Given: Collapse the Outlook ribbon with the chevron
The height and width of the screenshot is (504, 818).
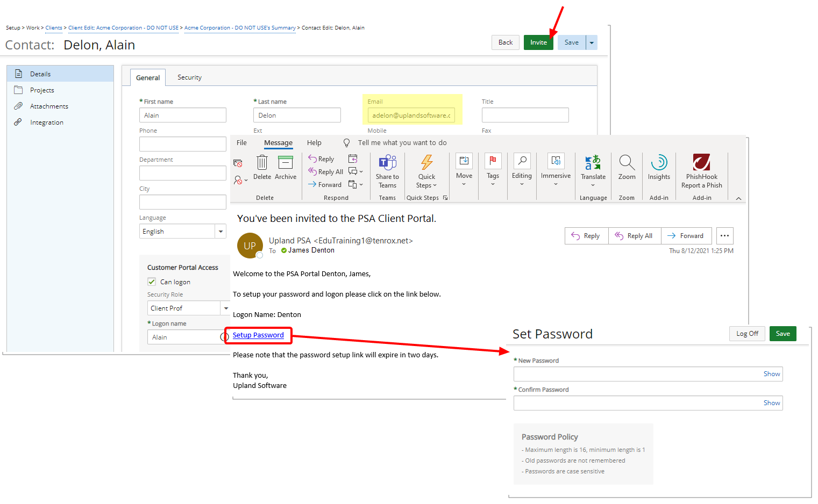Looking at the screenshot, I should coord(738,198).
